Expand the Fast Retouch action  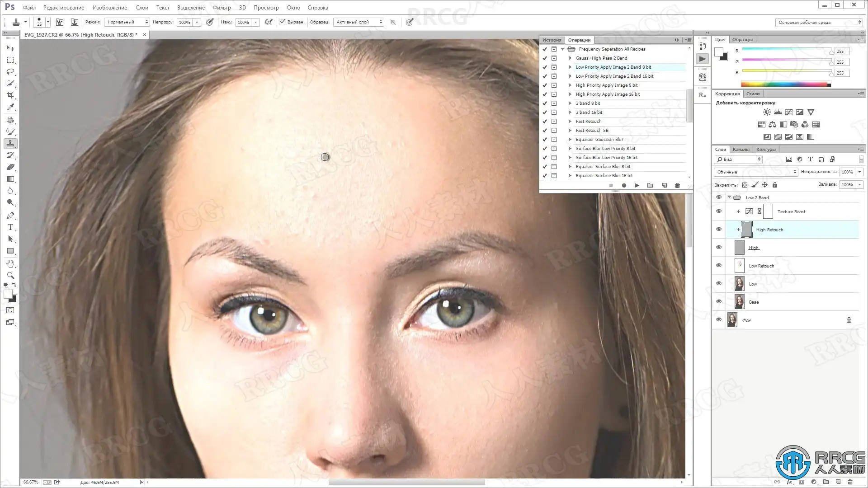(570, 121)
